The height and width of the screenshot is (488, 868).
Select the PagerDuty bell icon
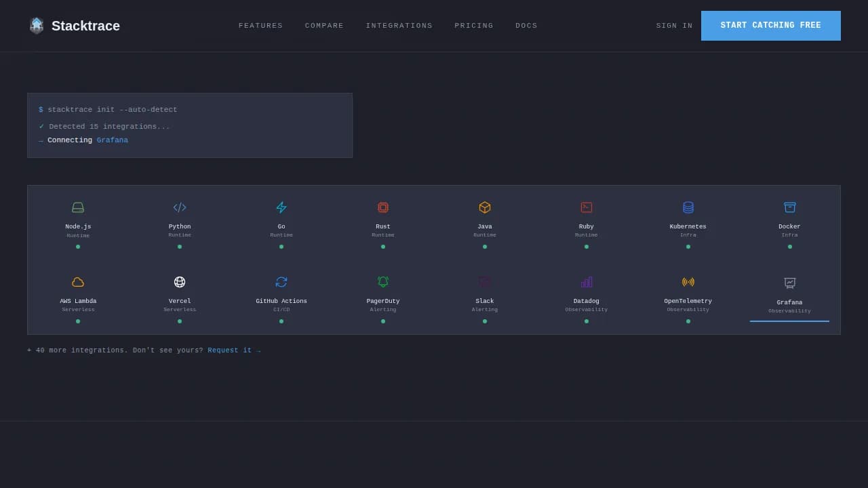pos(383,282)
